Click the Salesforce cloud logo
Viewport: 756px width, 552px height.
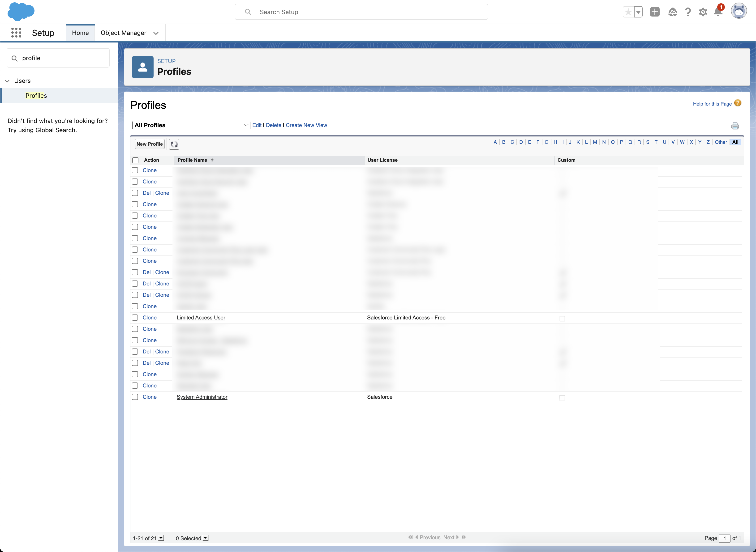pyautogui.click(x=21, y=12)
